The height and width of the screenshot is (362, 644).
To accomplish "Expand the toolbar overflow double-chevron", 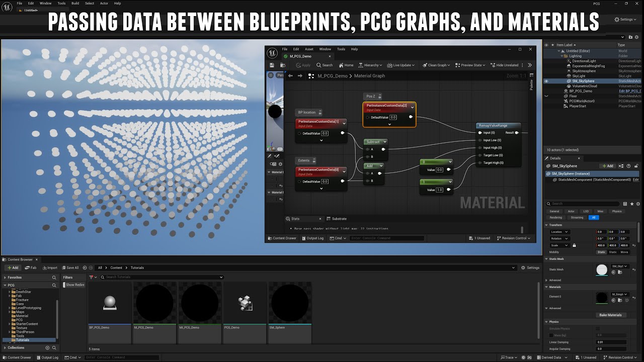I will point(530,65).
